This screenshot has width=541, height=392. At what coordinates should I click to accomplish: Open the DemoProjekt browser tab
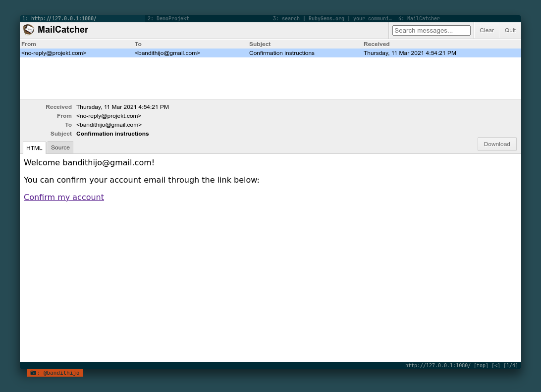click(168, 18)
